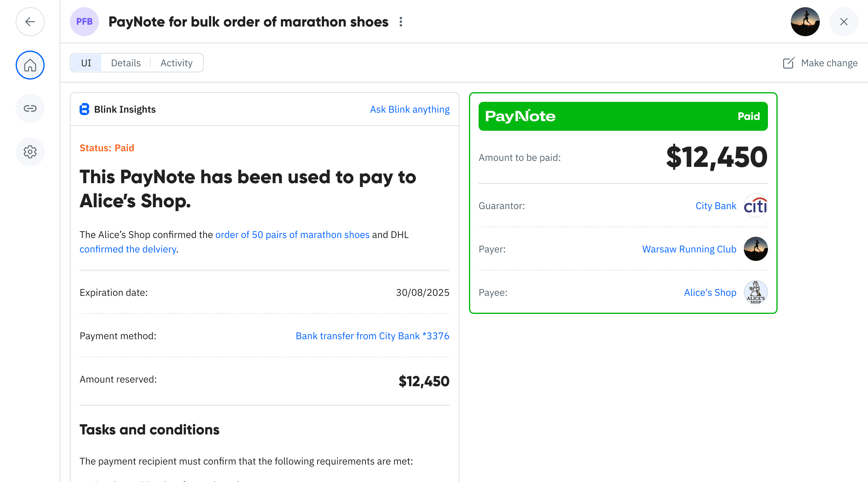This screenshot has width=868, height=482.
Task: Open the three-dot menu beside the title
Action: click(401, 22)
